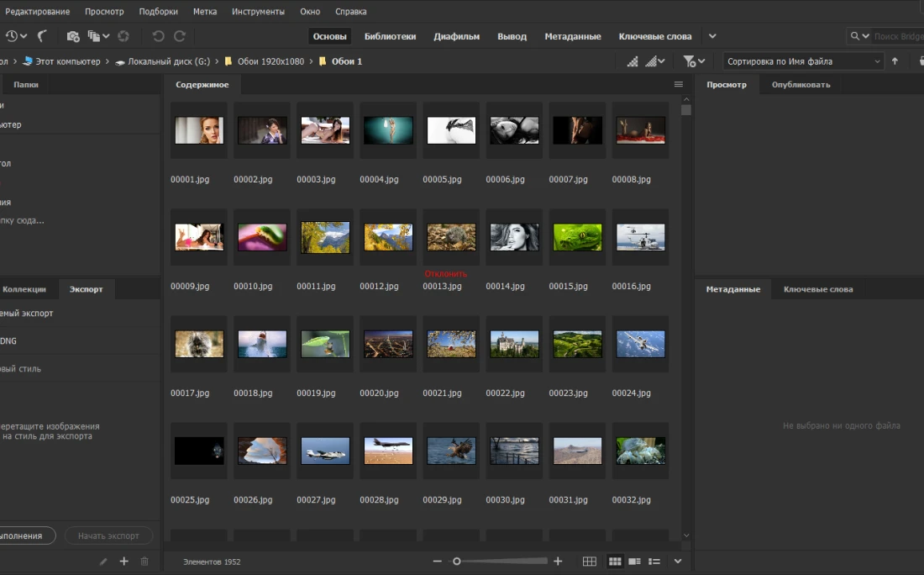924x575 pixels.
Task: Open the Инструменты menu
Action: [258, 12]
